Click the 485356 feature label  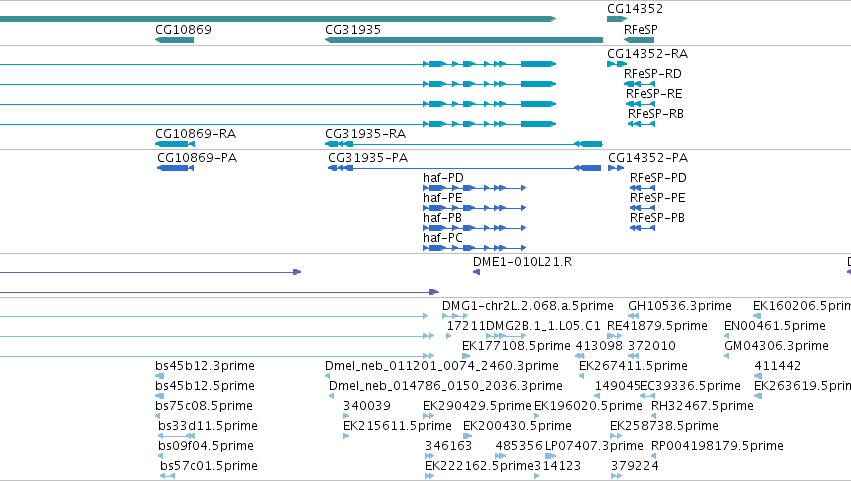pyautogui.click(x=519, y=447)
